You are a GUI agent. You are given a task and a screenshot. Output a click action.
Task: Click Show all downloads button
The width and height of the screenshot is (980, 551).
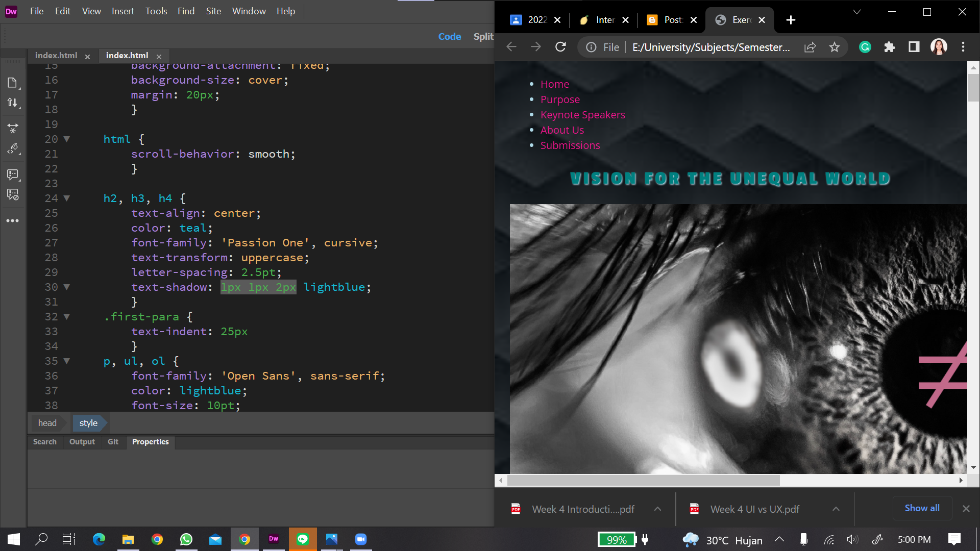click(x=922, y=508)
